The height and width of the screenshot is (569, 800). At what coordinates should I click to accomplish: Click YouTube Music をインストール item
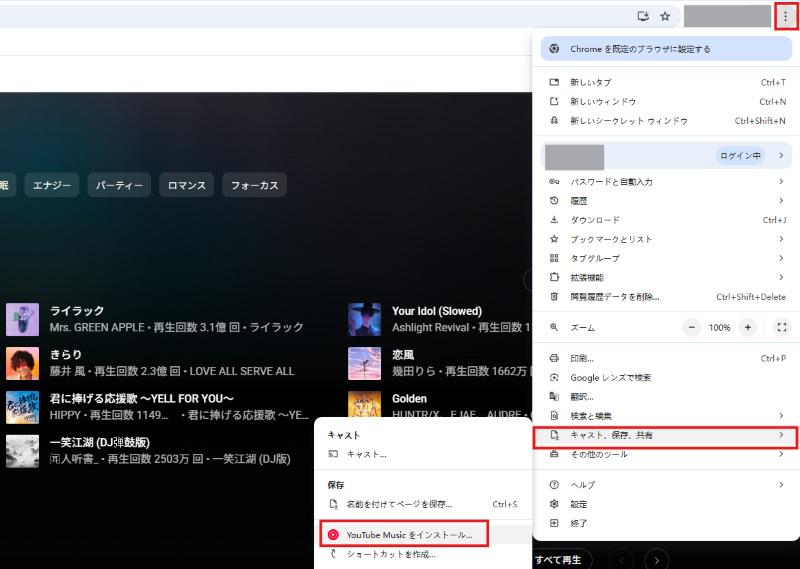click(423, 535)
